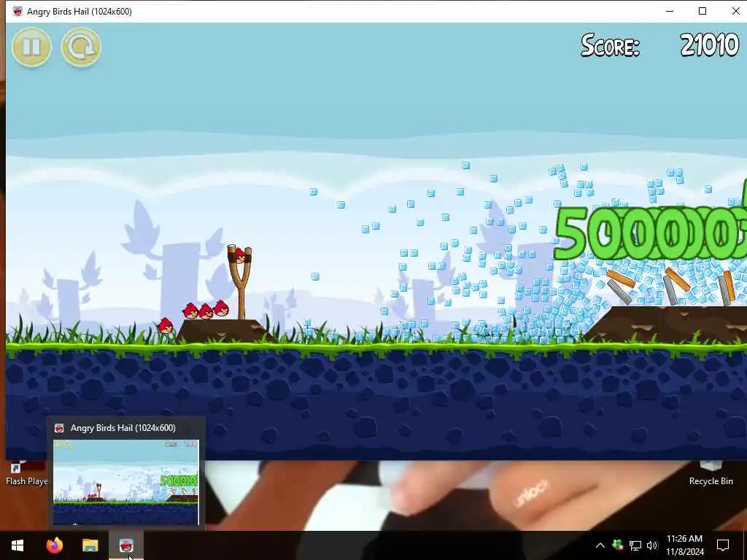
Task: Open the volume control tray icon
Action: point(652,545)
